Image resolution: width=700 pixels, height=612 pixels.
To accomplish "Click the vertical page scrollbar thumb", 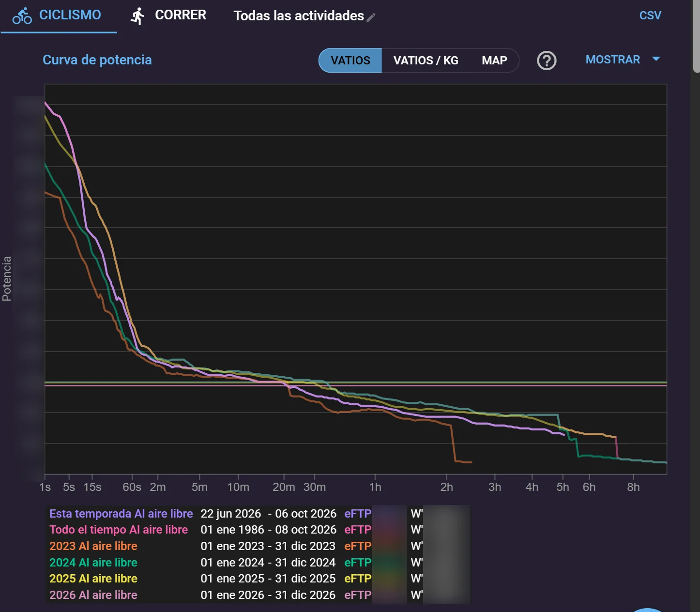I will 697,36.
